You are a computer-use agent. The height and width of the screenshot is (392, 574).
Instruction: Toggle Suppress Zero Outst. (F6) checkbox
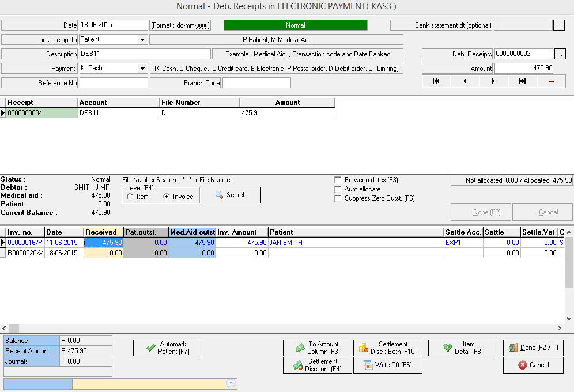click(x=338, y=198)
